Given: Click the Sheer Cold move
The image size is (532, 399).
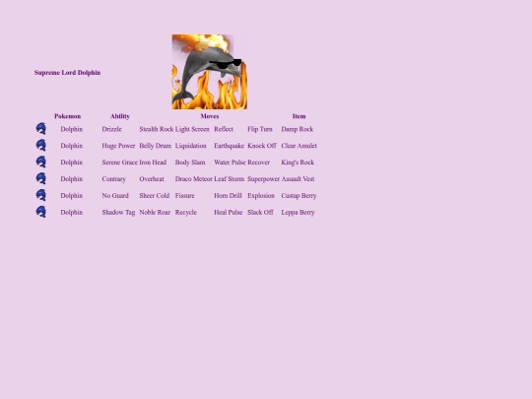Looking at the screenshot, I should pos(155,196).
